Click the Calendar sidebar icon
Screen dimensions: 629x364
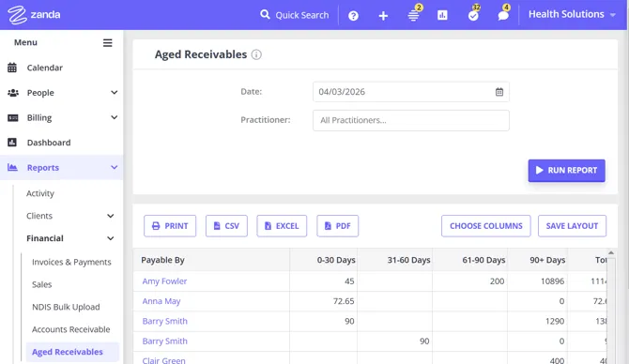pyautogui.click(x=12, y=68)
